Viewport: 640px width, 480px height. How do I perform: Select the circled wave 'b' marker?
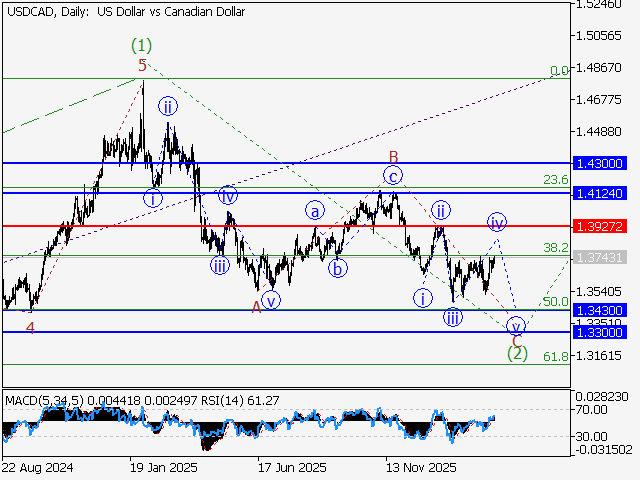click(340, 267)
